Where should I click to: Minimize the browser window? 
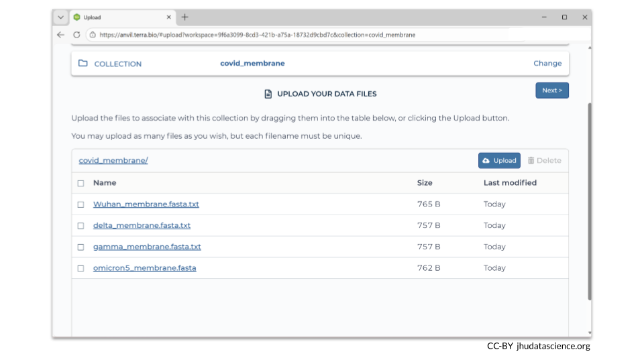coord(544,17)
